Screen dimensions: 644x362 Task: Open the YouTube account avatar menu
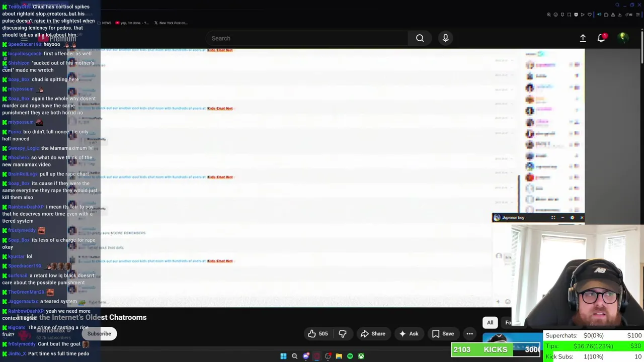click(623, 38)
